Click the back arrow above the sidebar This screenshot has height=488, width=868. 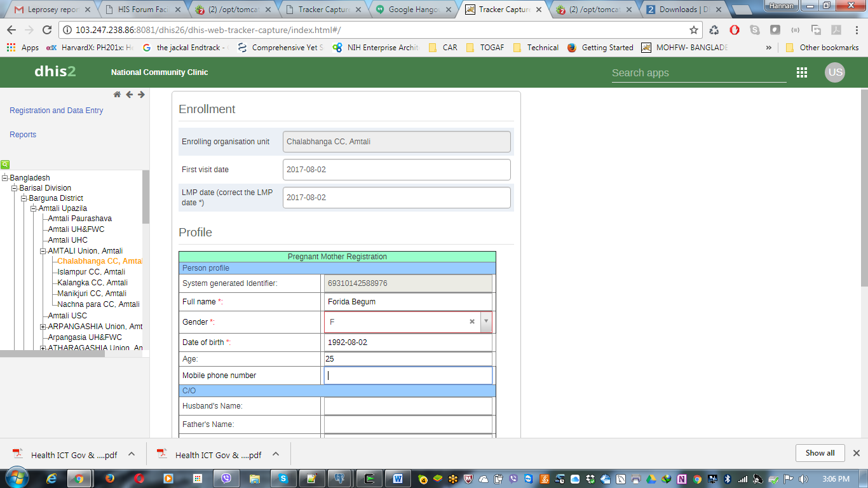129,95
